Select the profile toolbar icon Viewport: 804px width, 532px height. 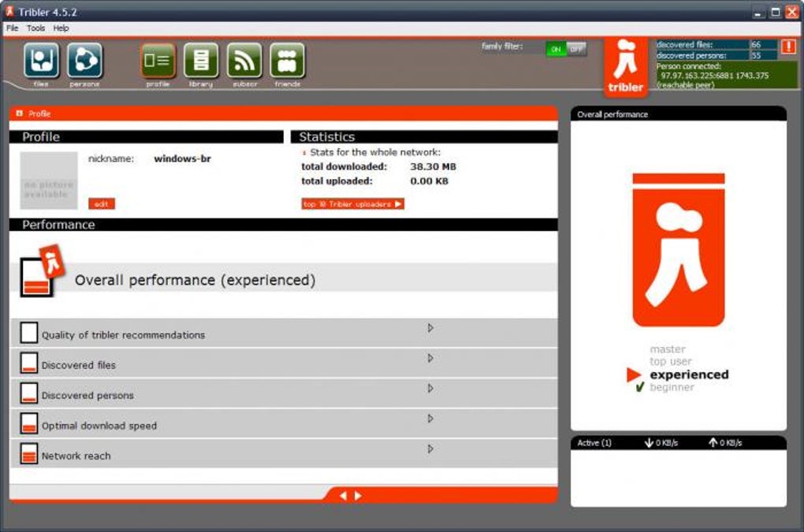click(x=158, y=61)
